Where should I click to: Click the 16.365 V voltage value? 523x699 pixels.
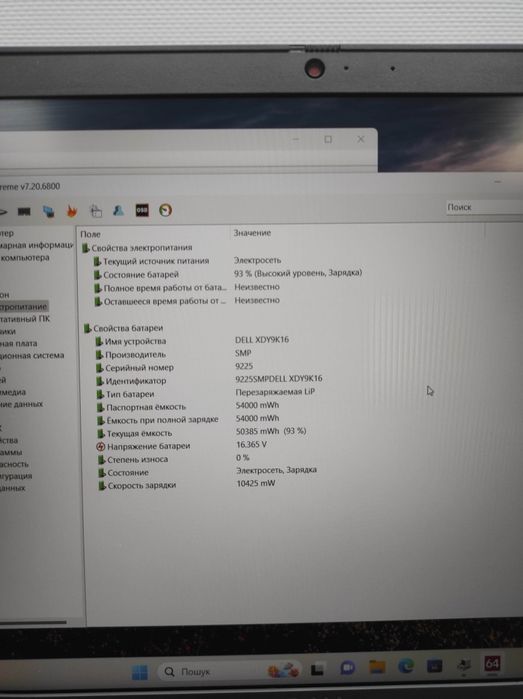pyautogui.click(x=251, y=444)
